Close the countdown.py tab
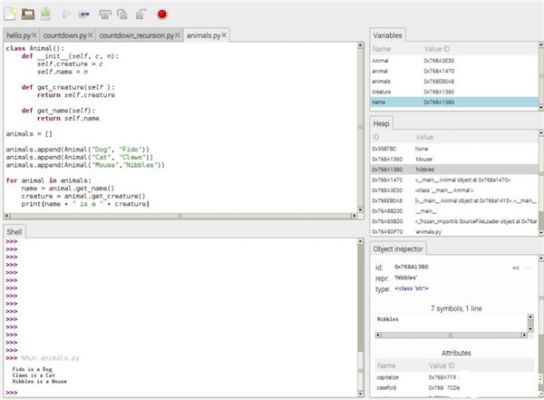 click(x=90, y=35)
